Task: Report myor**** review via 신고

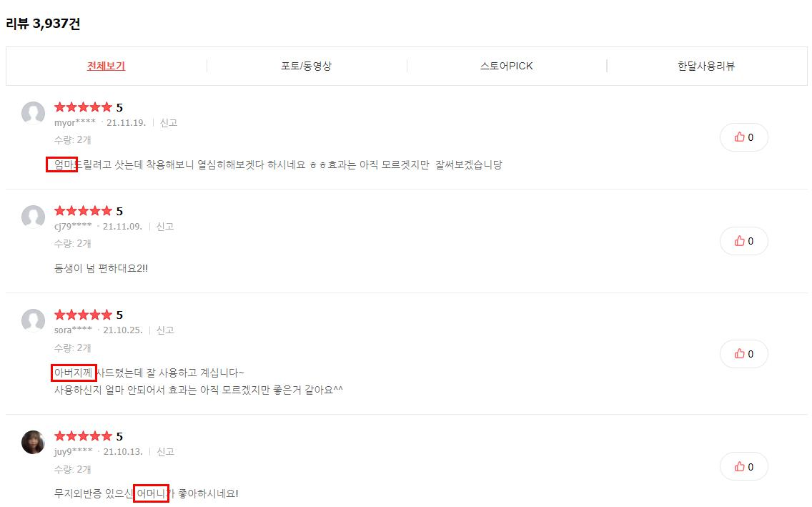Action: [169, 123]
